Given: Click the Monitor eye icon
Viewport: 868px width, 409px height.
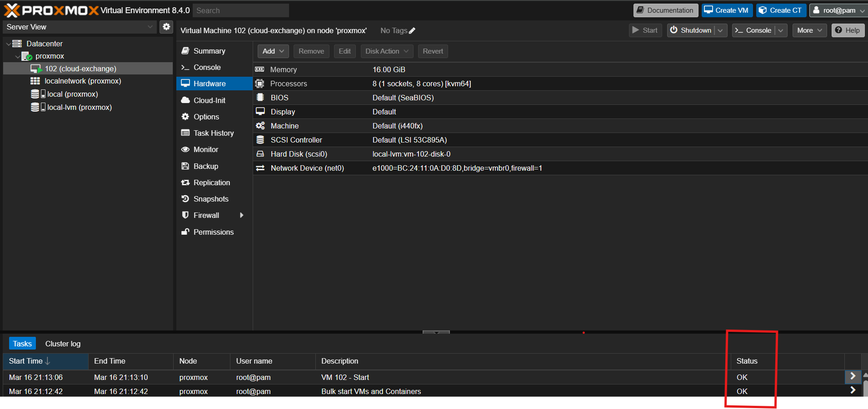Looking at the screenshot, I should pos(185,149).
